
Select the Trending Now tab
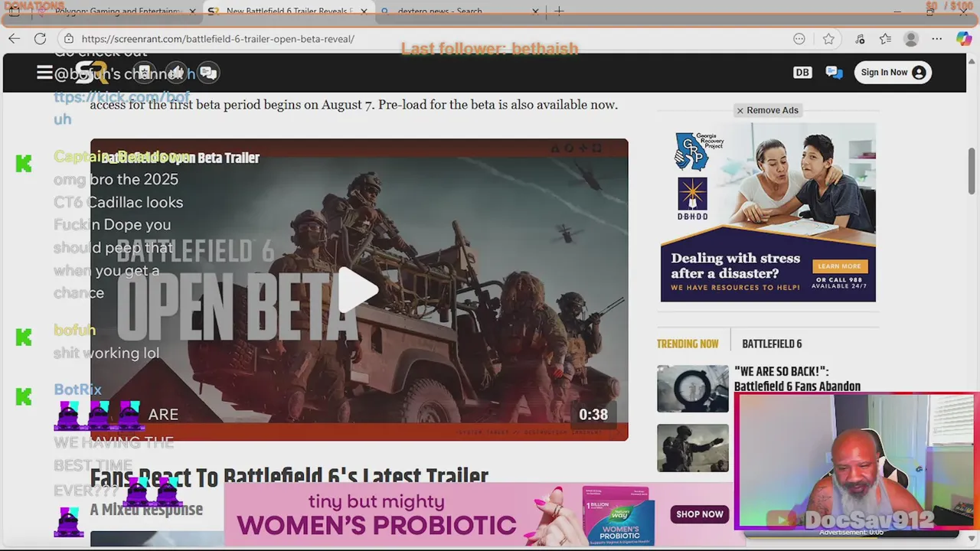[x=688, y=344]
